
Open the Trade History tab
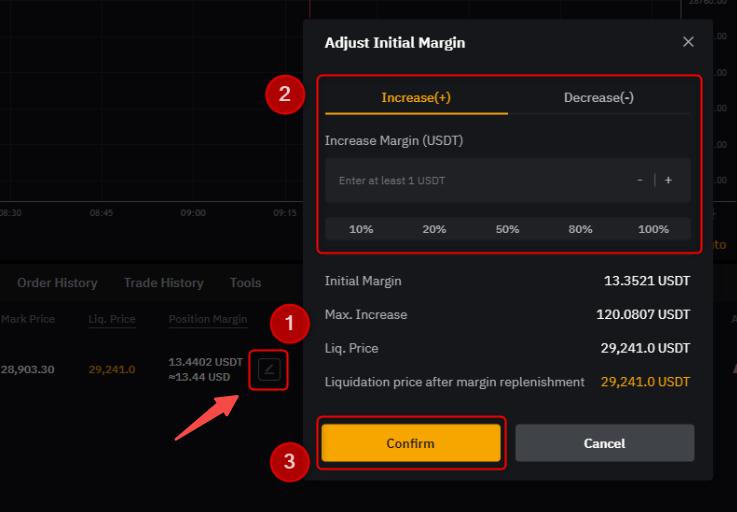click(163, 283)
